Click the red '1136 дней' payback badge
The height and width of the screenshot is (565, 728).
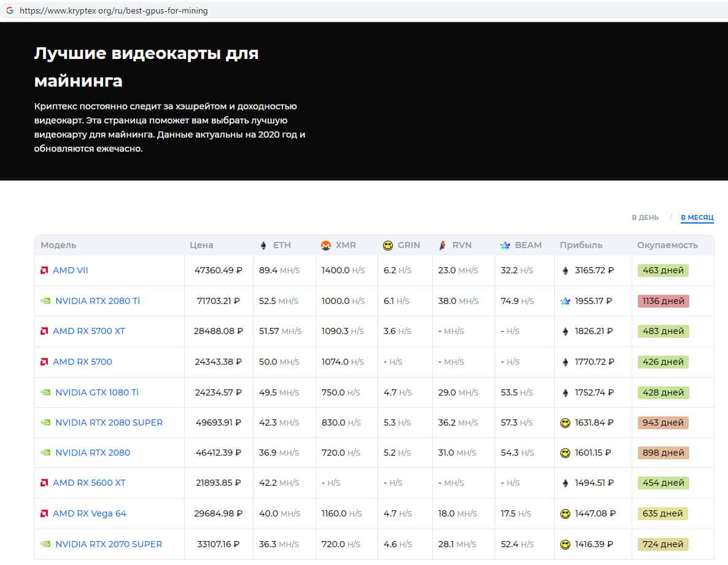pyautogui.click(x=663, y=301)
